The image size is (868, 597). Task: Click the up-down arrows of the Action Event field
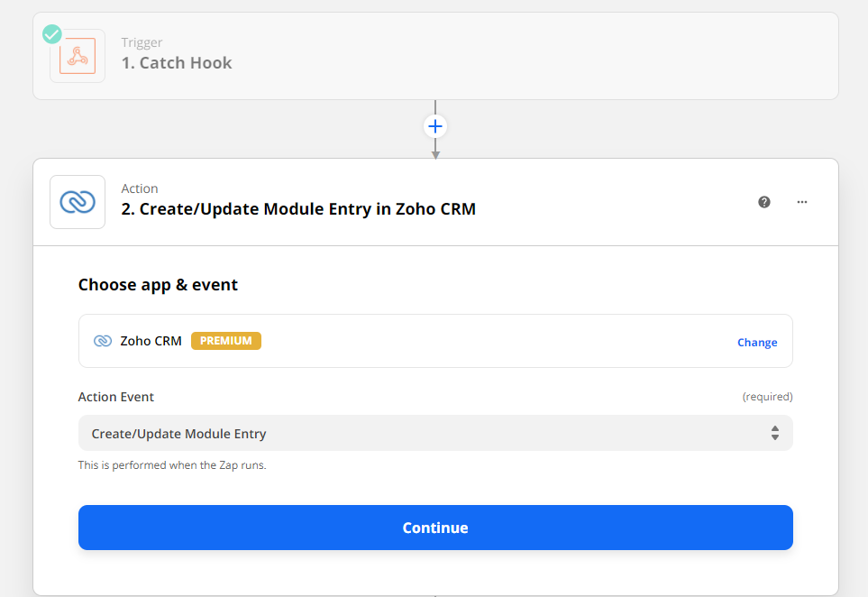coord(775,433)
